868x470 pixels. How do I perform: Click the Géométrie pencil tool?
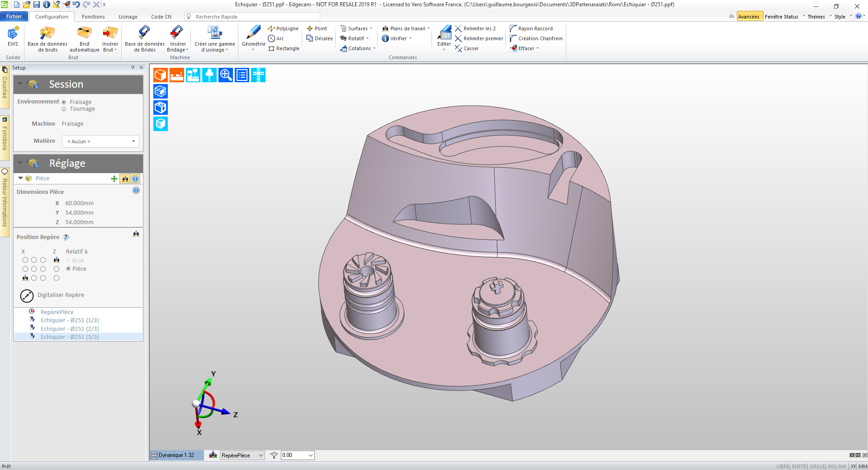tap(253, 33)
